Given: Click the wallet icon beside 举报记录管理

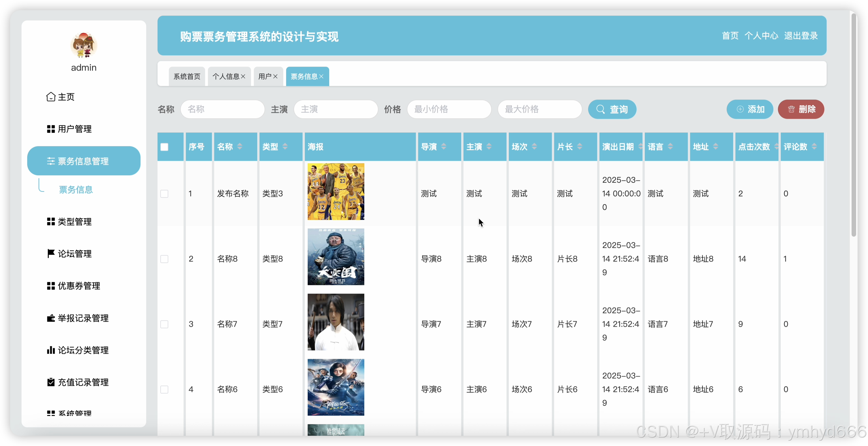Looking at the screenshot, I should (50, 318).
